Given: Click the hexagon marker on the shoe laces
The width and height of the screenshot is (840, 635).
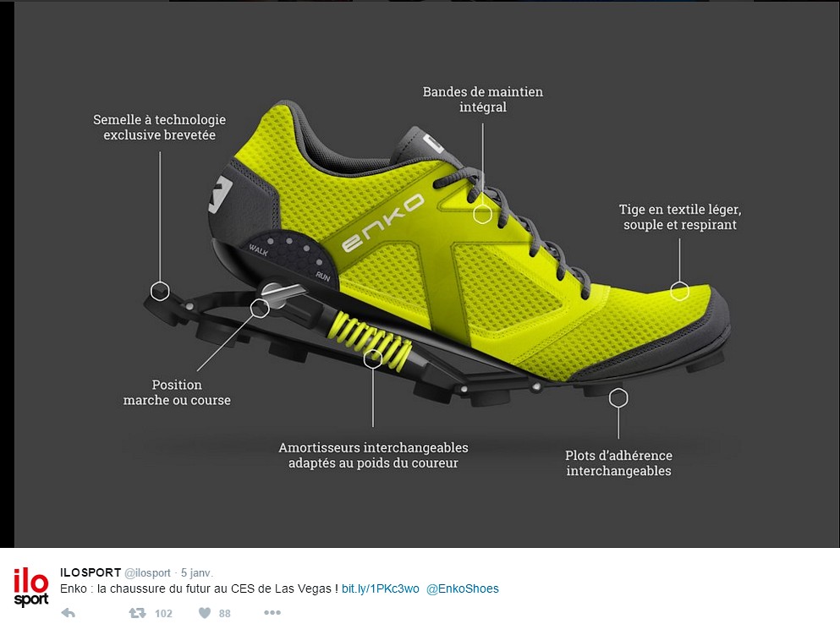Looking at the screenshot, I should [x=482, y=214].
